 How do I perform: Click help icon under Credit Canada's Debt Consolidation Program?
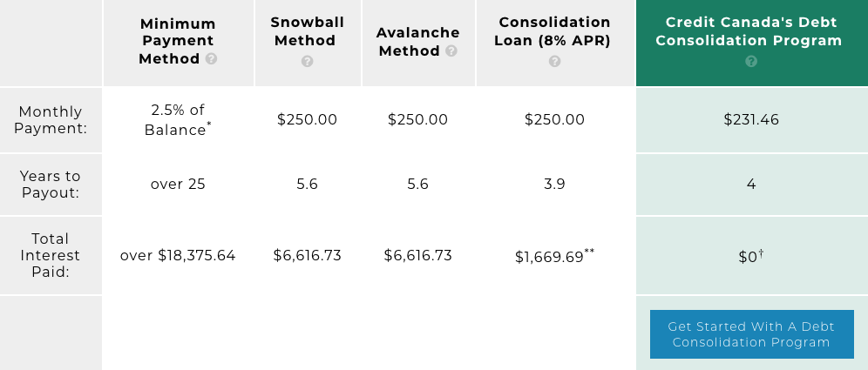(x=751, y=62)
